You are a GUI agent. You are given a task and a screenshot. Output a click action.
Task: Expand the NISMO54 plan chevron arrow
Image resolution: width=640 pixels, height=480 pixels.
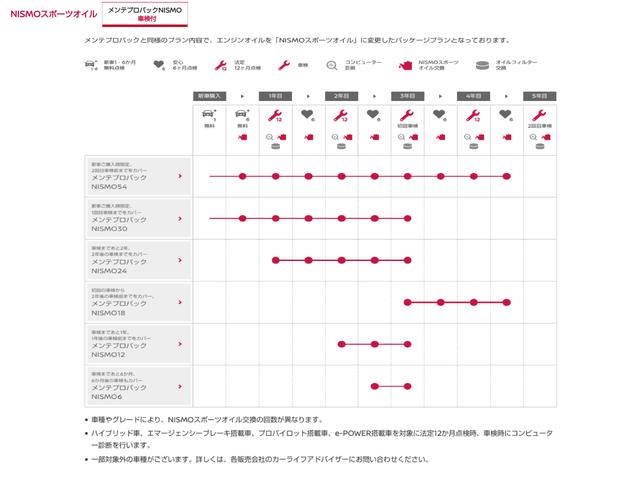(x=180, y=176)
